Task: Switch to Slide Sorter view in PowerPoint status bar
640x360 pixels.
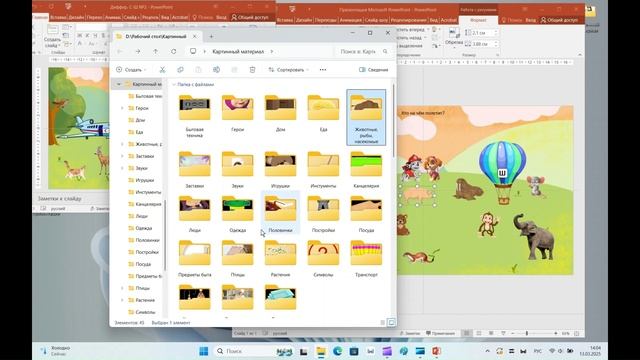Action: [x=479, y=333]
